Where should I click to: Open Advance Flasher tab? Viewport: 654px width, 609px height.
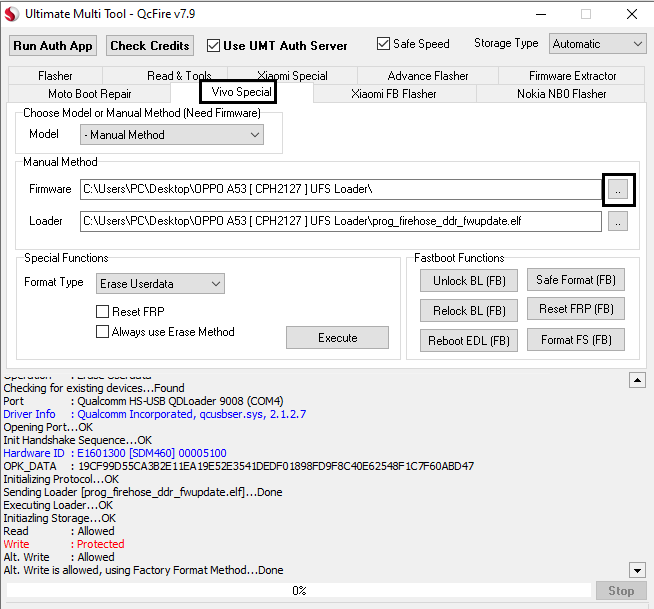pyautogui.click(x=428, y=76)
